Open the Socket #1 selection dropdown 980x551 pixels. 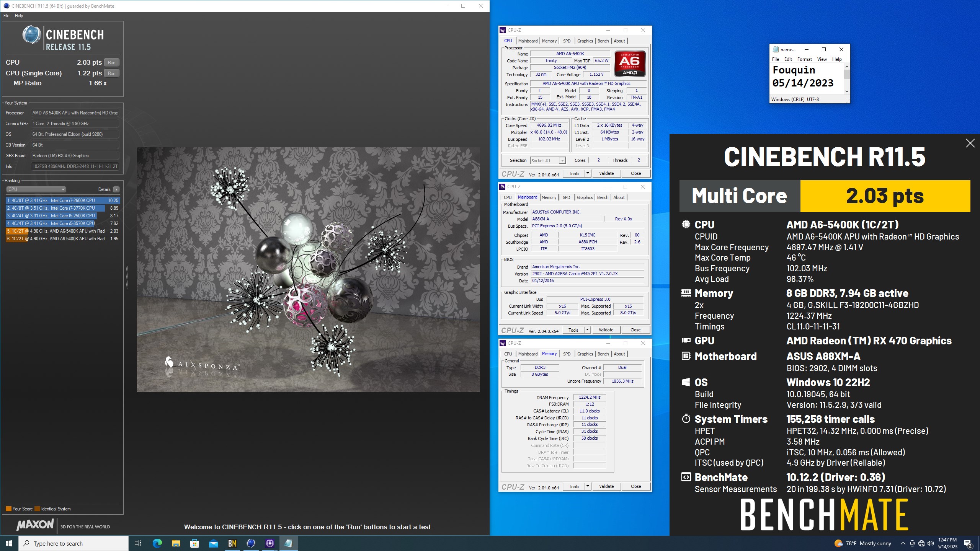(548, 161)
